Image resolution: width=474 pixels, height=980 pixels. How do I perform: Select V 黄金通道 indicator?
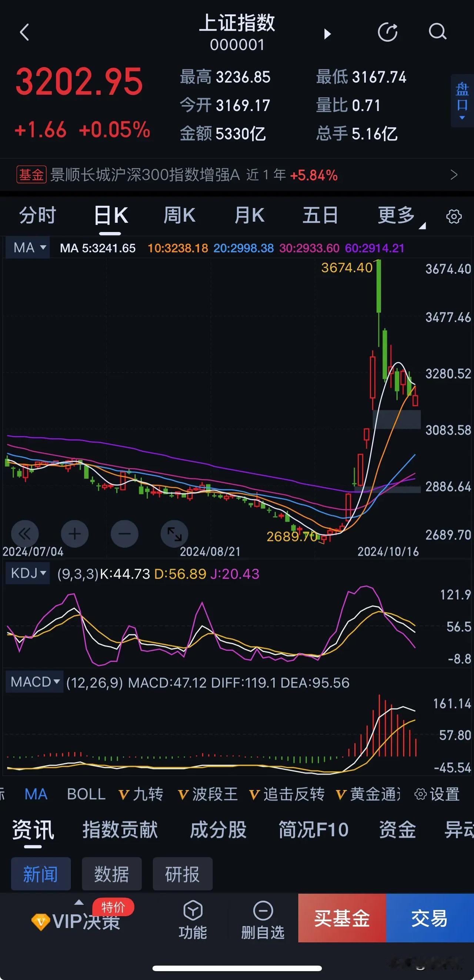tap(368, 794)
